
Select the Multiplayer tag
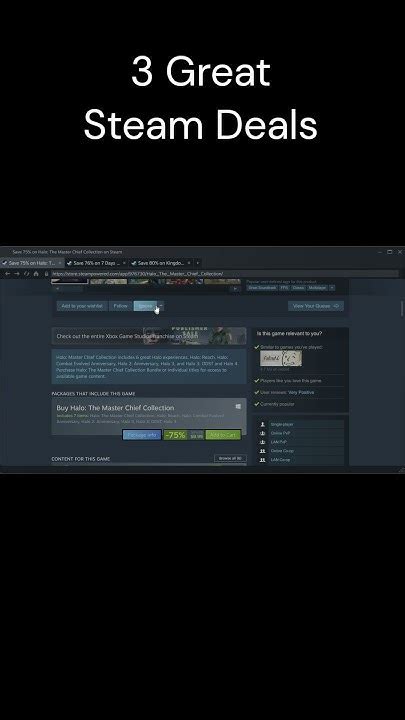point(317,288)
